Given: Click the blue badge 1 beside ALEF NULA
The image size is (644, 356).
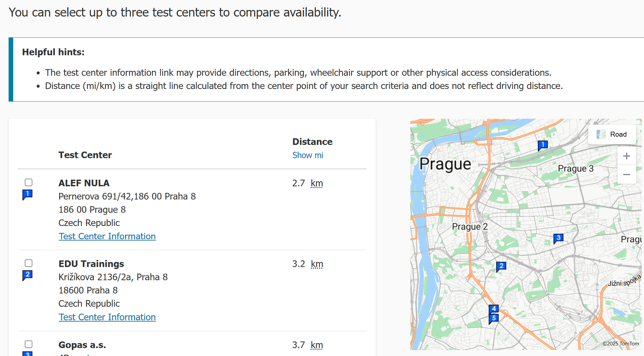Looking at the screenshot, I should [x=28, y=194].
